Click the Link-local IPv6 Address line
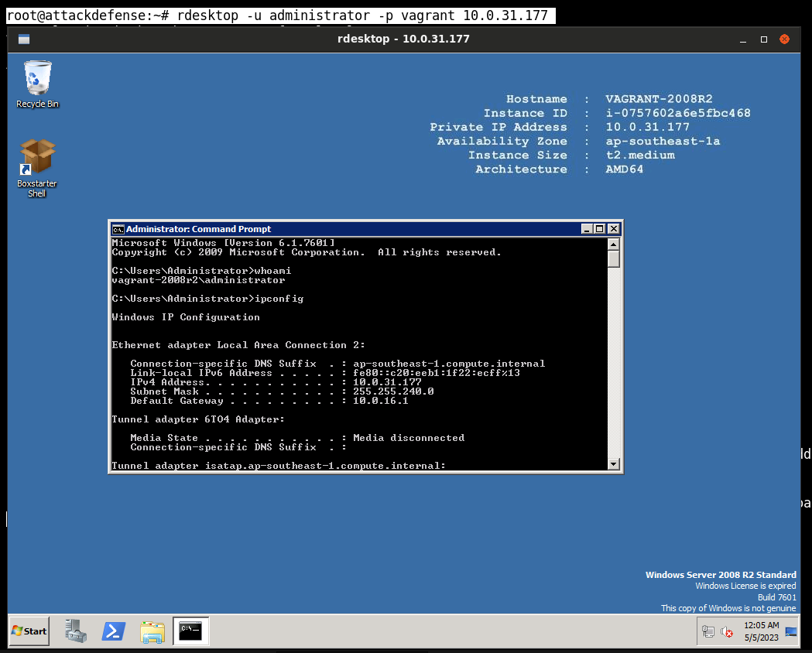Screen dimensions: 812x653 (x=325, y=373)
